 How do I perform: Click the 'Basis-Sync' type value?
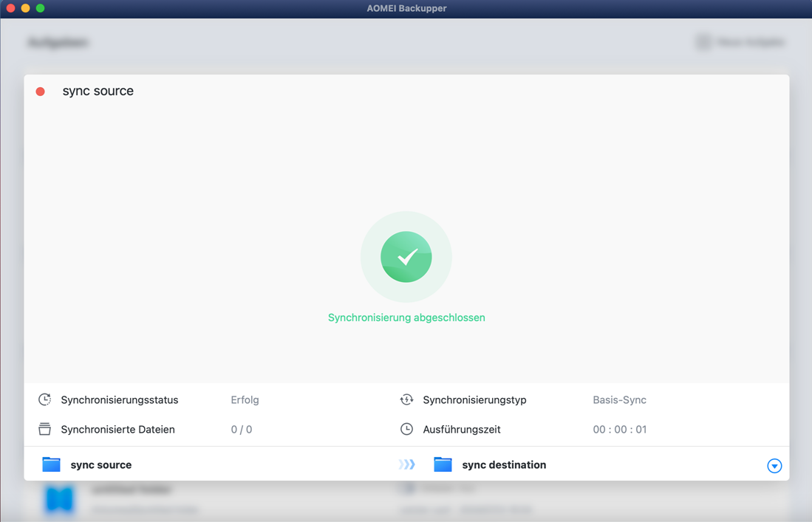coord(619,400)
